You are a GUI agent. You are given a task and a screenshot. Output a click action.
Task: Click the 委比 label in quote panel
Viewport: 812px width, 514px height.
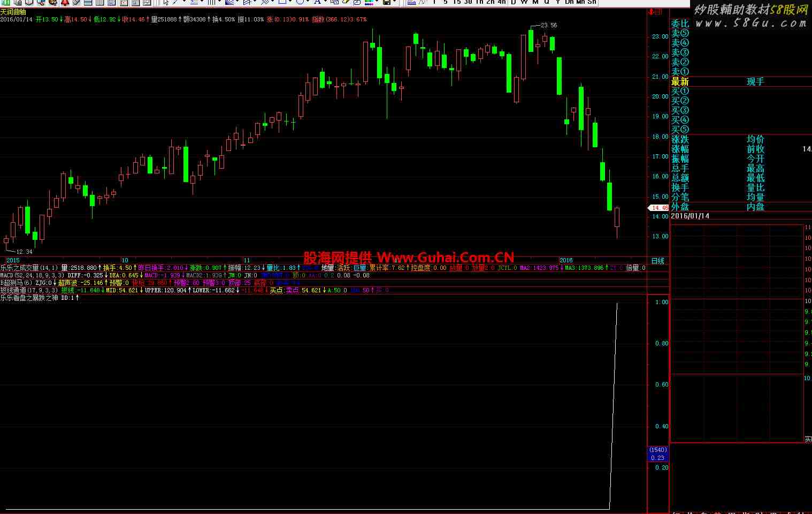tap(680, 24)
